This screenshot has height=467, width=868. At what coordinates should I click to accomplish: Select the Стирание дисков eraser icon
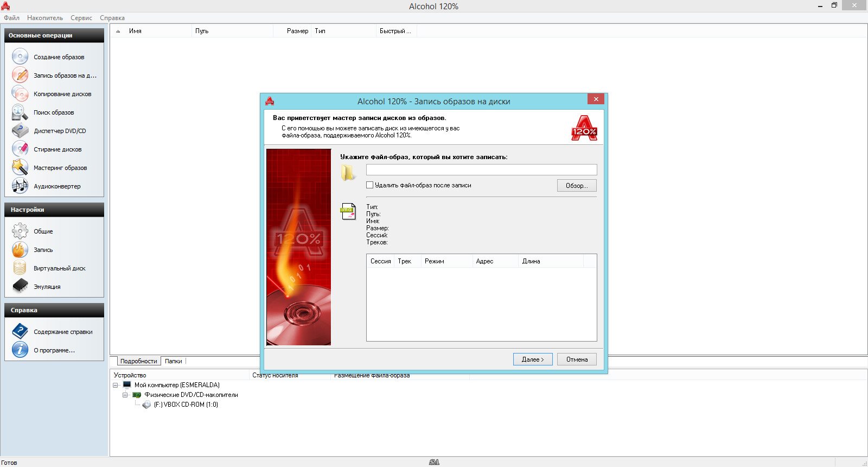[20, 149]
